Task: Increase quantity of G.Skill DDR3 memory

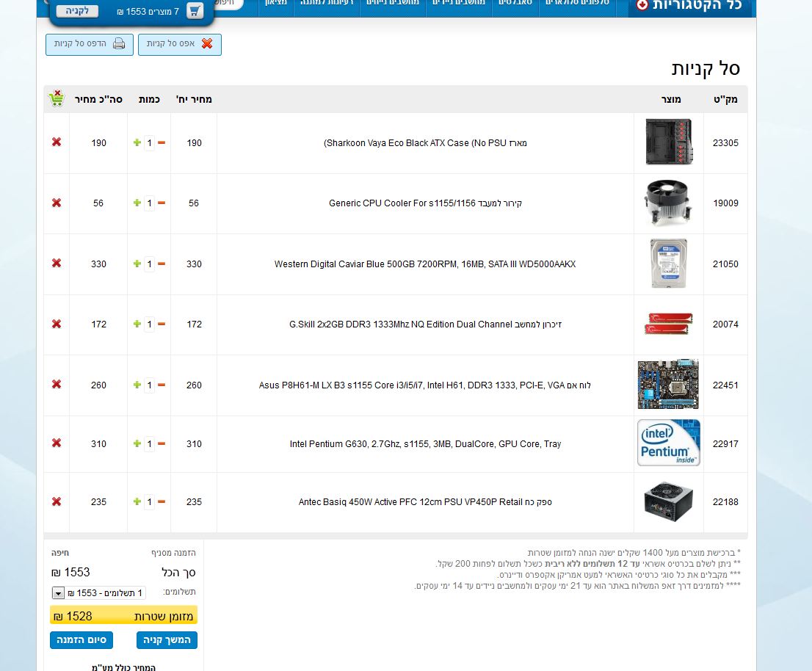Action: tap(137, 324)
